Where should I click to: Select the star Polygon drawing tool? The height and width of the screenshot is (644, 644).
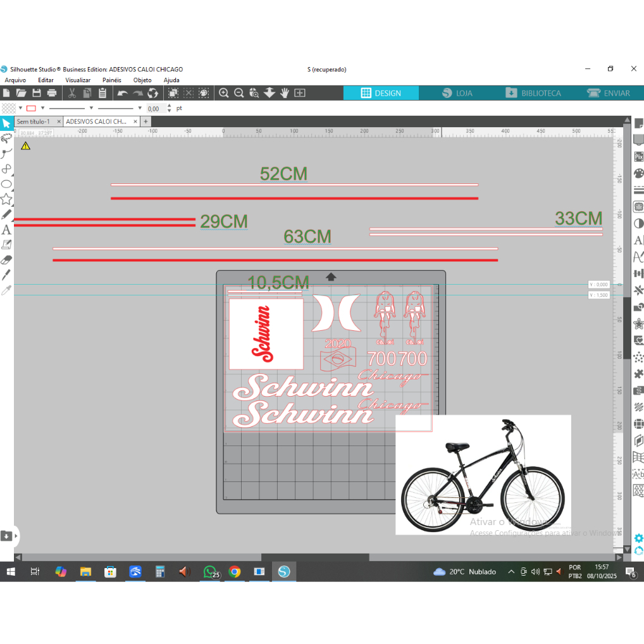(x=6, y=199)
